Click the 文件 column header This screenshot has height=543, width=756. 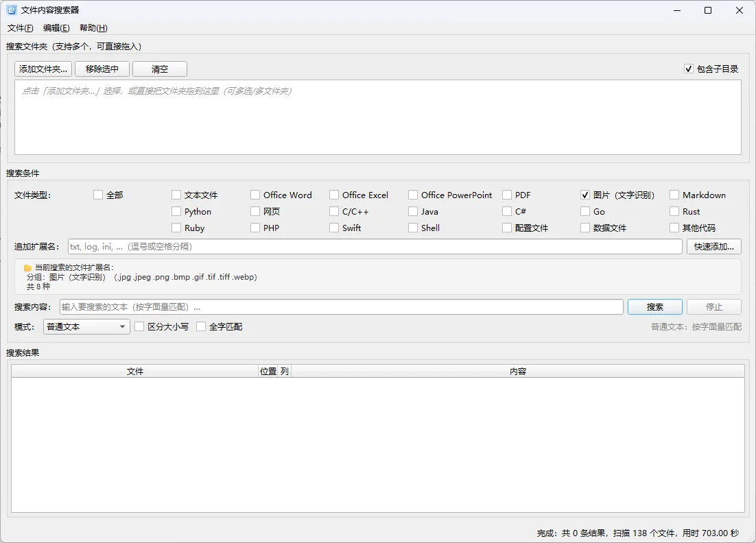135,371
